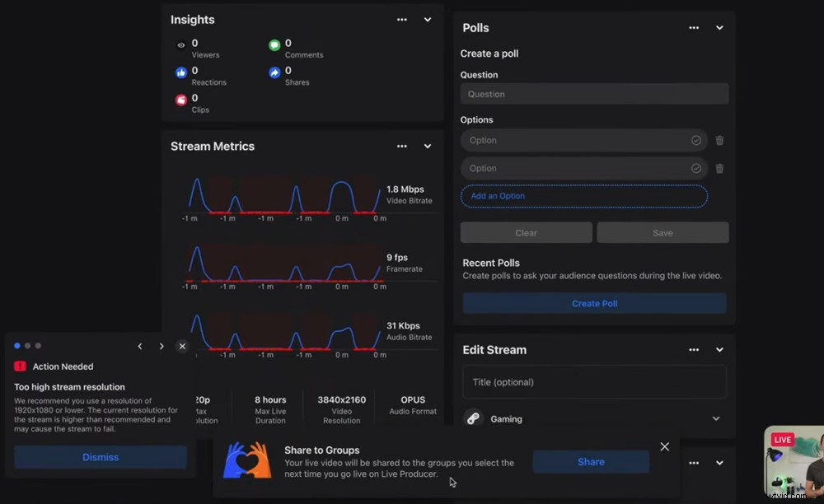Go to next Action Needed notification
The image size is (824, 504).
point(162,347)
